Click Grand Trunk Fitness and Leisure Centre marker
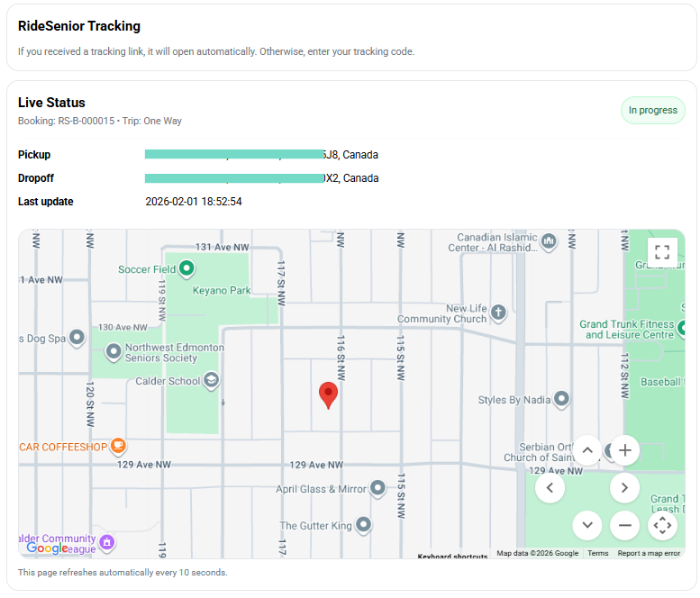 pos(682,329)
